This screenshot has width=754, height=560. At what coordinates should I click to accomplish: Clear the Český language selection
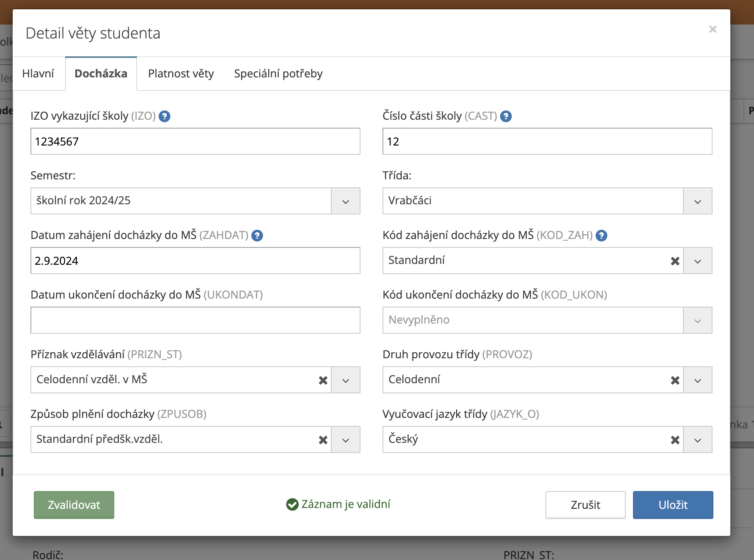pos(675,440)
